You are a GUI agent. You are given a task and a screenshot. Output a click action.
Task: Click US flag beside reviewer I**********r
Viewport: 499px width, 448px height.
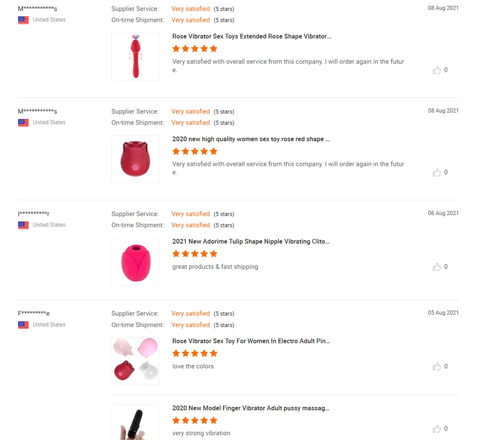tap(24, 225)
